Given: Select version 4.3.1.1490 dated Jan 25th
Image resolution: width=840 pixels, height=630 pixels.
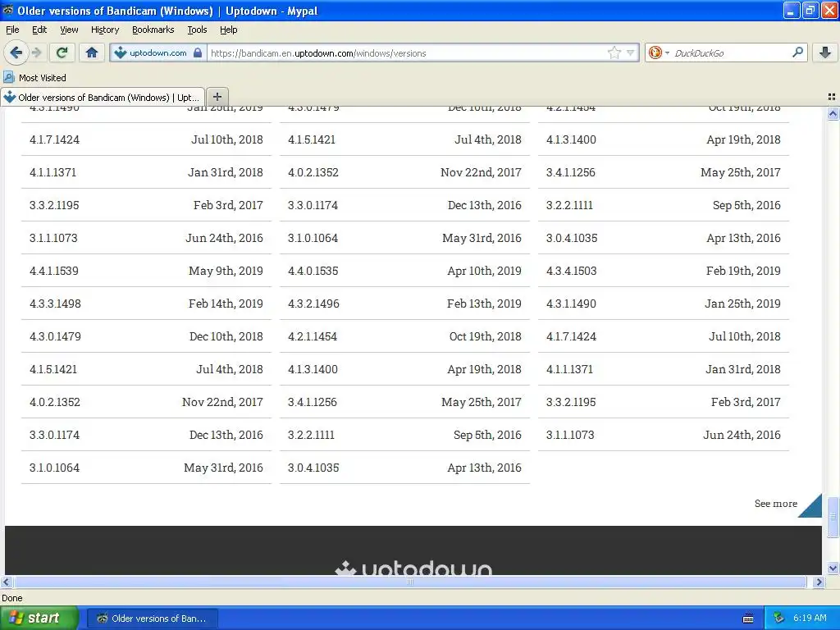Looking at the screenshot, I should click(x=663, y=304).
